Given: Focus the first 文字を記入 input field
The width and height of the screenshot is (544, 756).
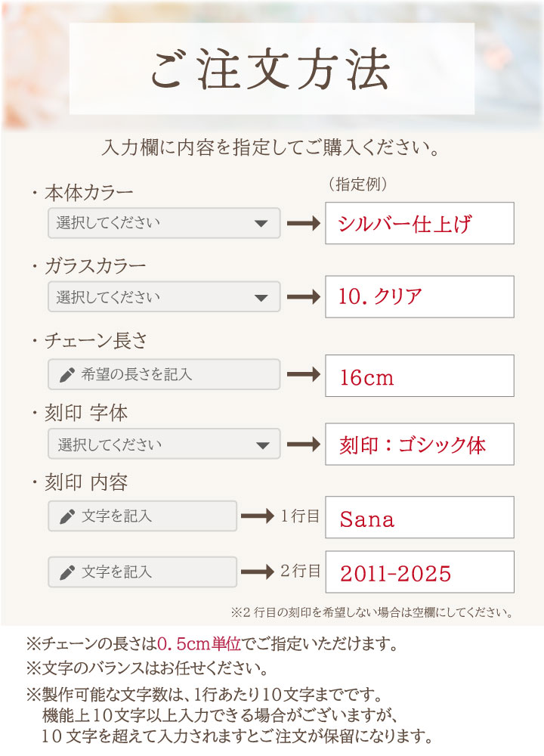Looking at the screenshot, I should [142, 516].
